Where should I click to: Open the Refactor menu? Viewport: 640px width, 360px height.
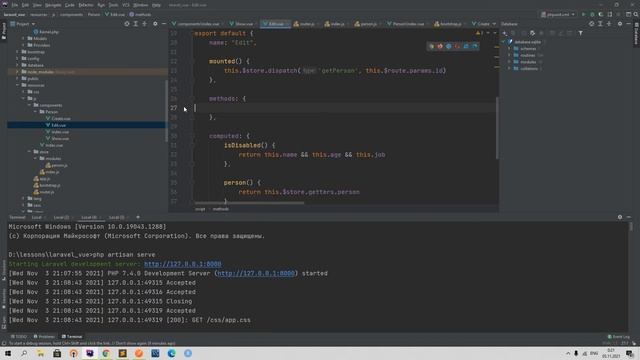coord(86,5)
